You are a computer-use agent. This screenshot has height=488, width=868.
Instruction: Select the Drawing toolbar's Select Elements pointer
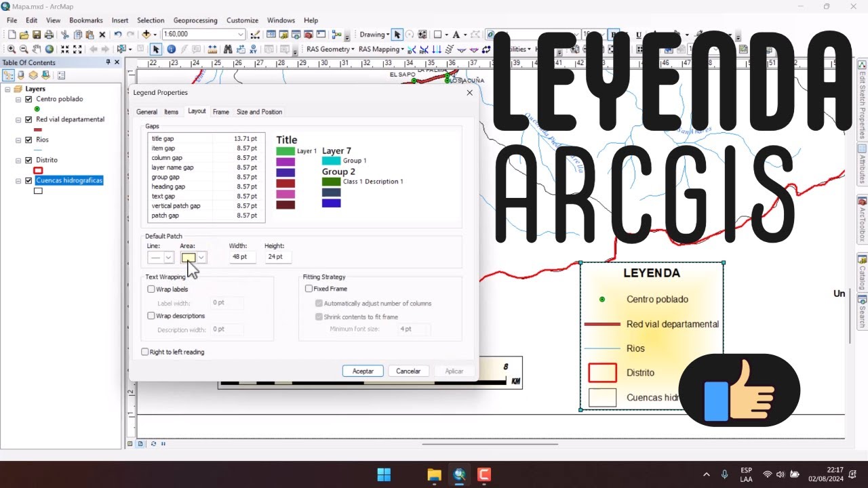point(397,35)
